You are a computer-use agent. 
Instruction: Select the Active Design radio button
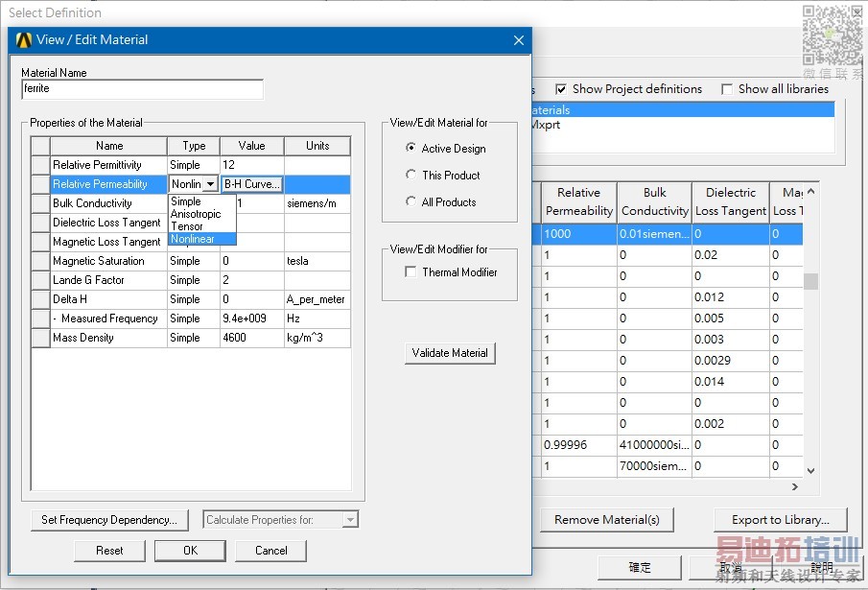[x=411, y=149]
